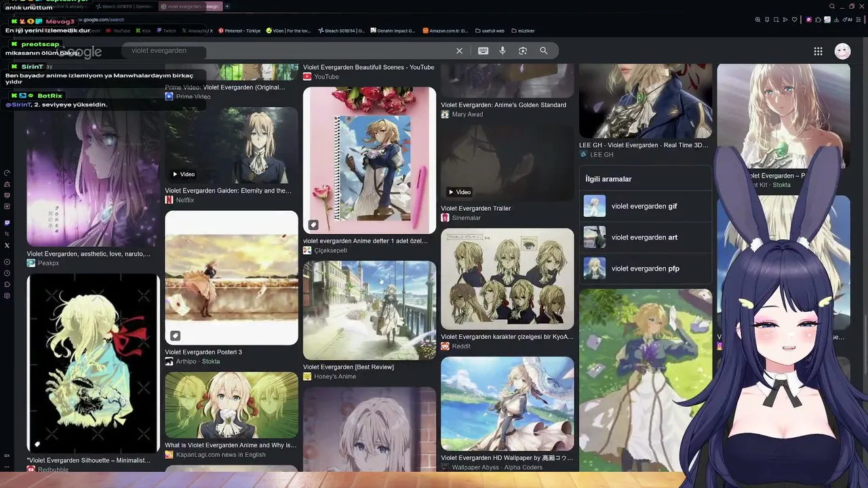Click the Anime's Golden Standard result title
This screenshot has width=868, height=488.
(503, 105)
